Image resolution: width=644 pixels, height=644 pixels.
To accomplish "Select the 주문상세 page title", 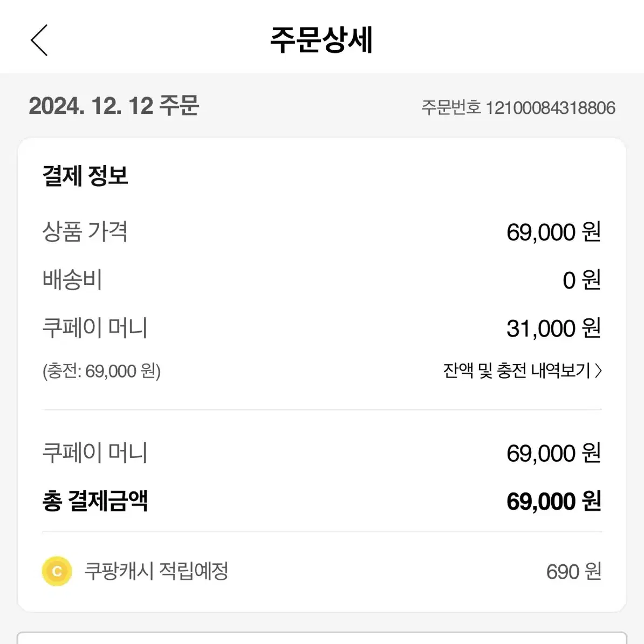I will pos(321,40).
